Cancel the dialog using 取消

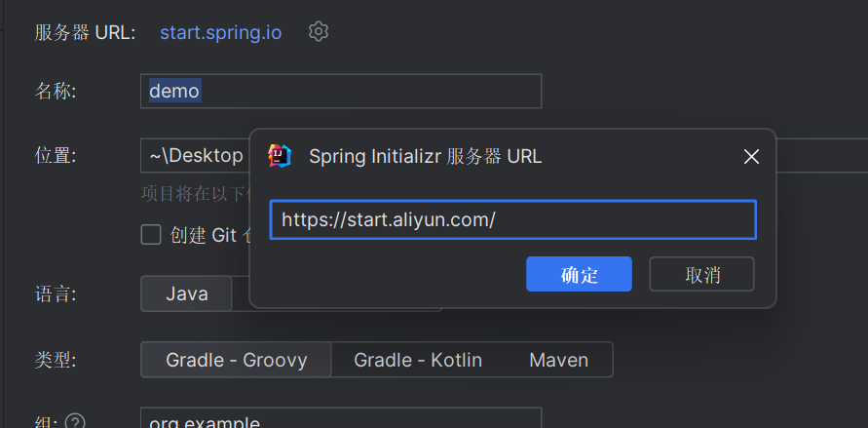[702, 274]
